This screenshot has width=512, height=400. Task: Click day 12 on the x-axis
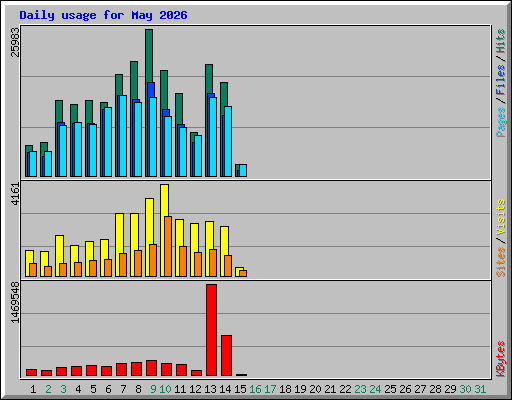tap(195, 389)
